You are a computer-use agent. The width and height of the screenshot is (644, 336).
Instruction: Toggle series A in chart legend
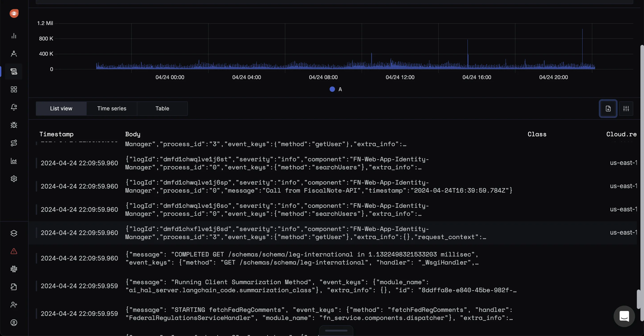[x=336, y=89]
